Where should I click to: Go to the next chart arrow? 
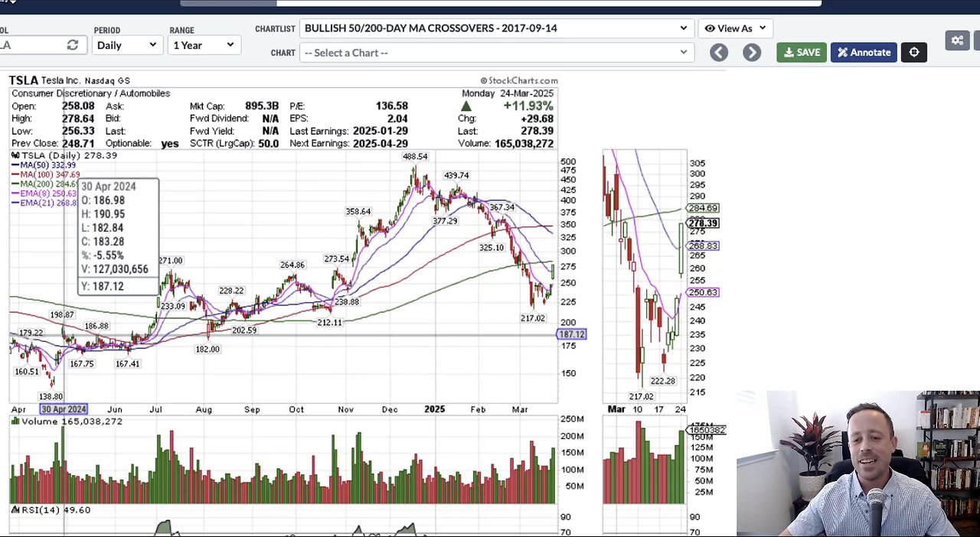click(752, 52)
